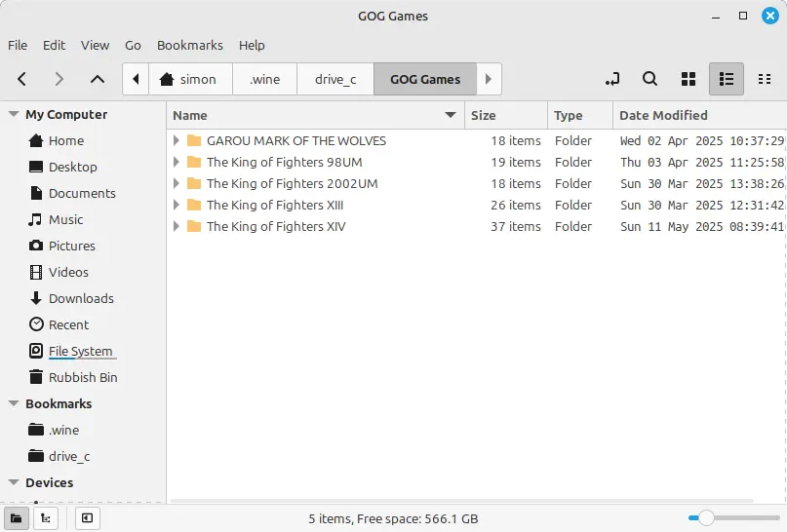Minimize the GOG Games window
Image resolution: width=787 pixels, height=532 pixels.
[x=716, y=17]
